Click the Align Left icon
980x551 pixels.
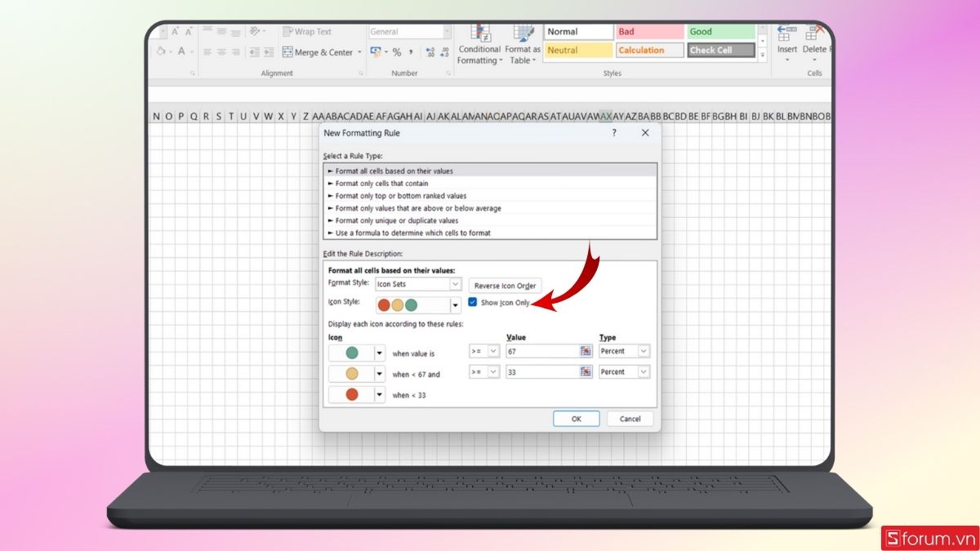[207, 52]
